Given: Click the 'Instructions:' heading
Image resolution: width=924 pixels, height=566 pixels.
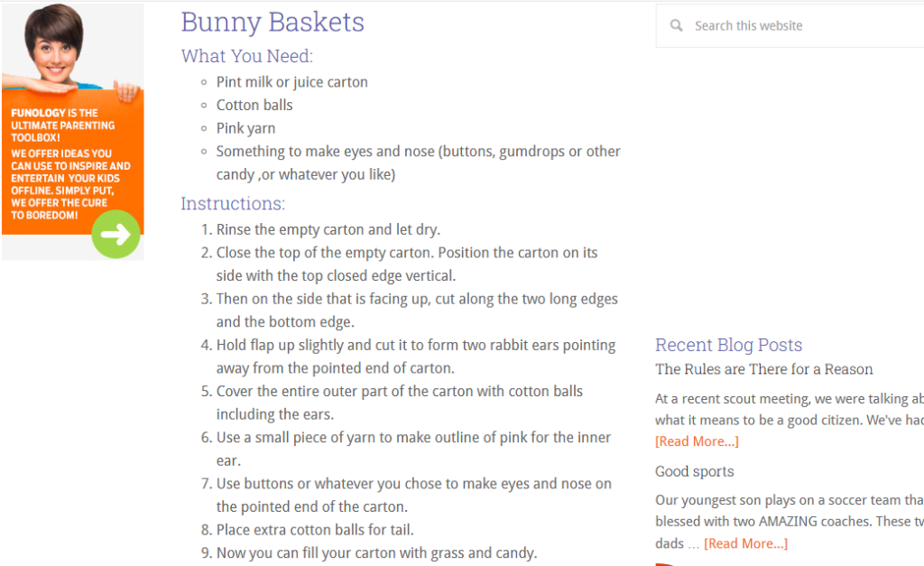Looking at the screenshot, I should [233, 203].
